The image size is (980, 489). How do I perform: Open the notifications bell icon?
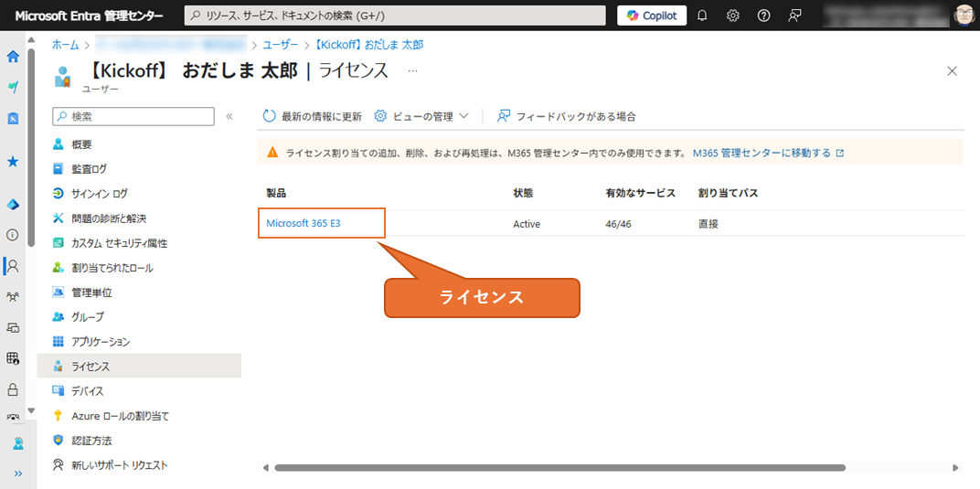pos(702,16)
